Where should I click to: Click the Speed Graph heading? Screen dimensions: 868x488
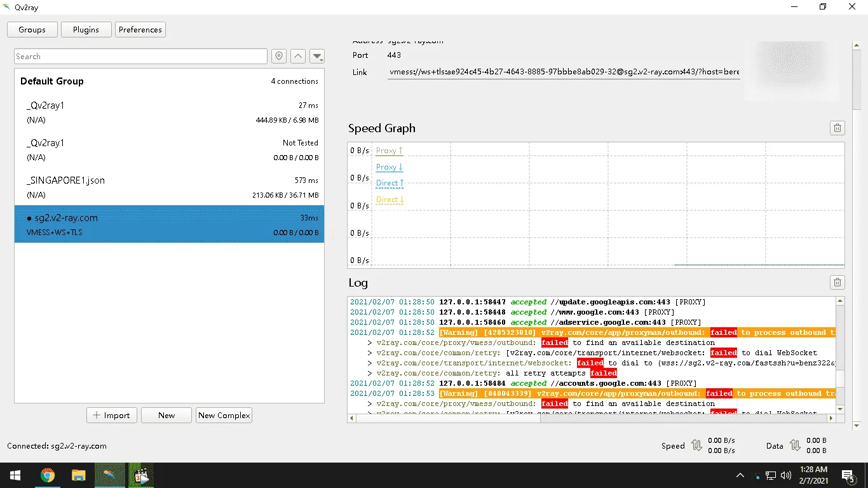[382, 128]
